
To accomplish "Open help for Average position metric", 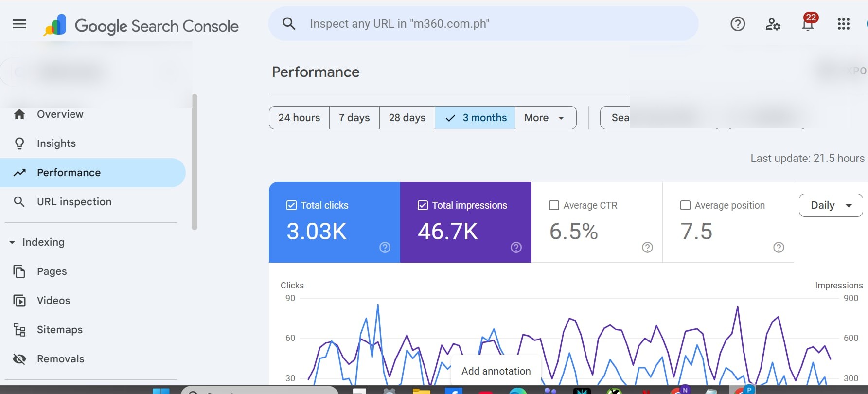I will click(x=779, y=248).
